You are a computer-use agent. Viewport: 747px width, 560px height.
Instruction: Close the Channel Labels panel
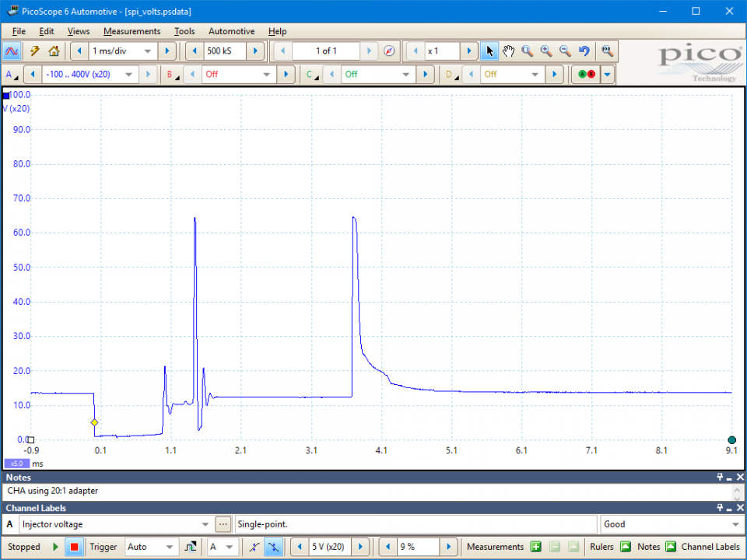[x=740, y=508]
